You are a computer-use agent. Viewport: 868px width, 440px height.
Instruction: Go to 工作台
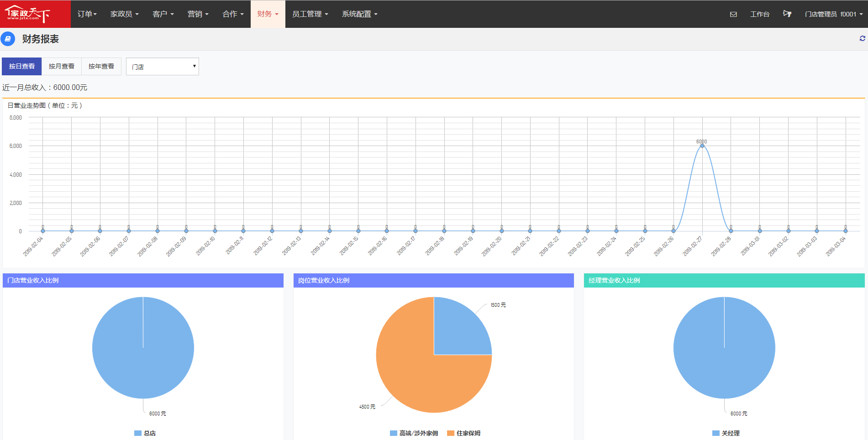[760, 14]
